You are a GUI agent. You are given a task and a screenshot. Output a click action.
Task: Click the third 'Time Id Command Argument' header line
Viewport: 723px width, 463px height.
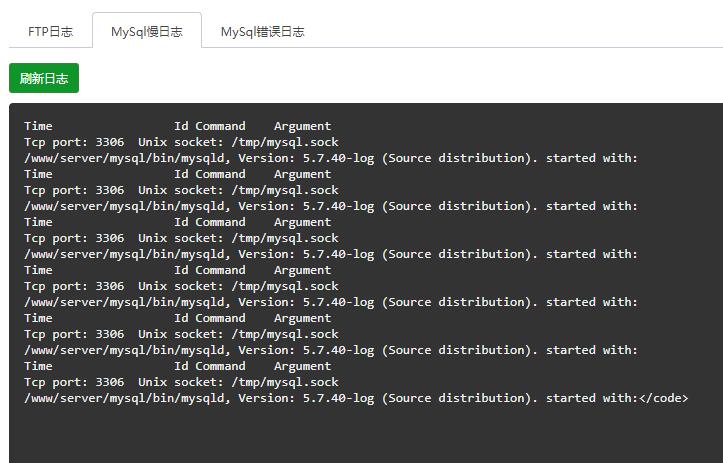pyautogui.click(x=178, y=222)
